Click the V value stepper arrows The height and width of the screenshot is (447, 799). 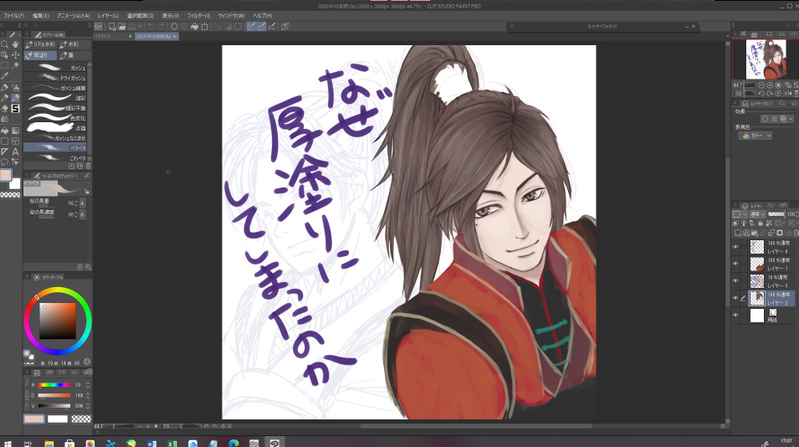pyautogui.click(x=88, y=406)
